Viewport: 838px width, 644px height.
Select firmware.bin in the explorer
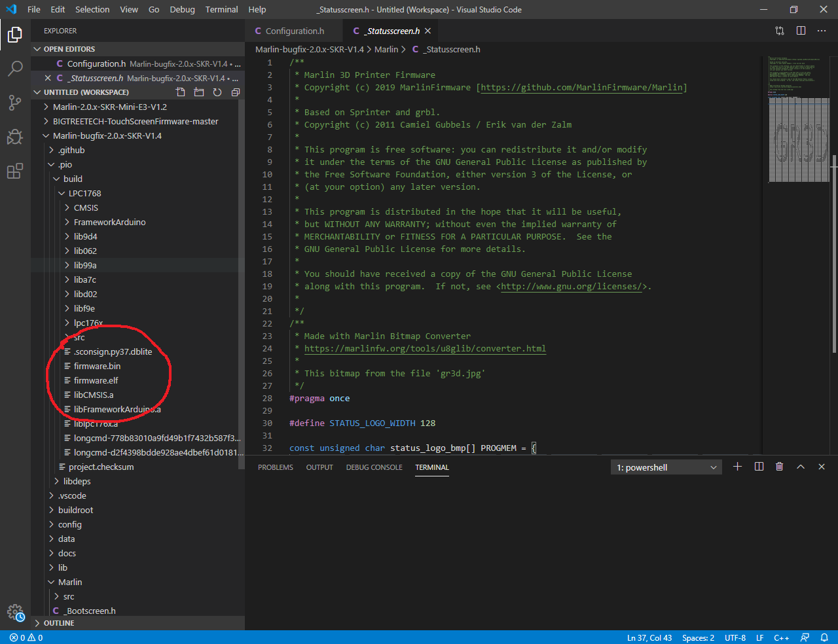coord(97,366)
